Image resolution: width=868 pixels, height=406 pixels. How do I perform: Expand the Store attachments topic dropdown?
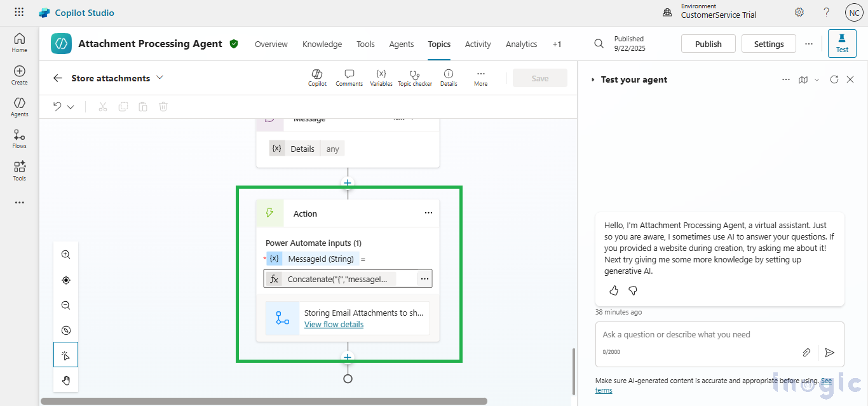click(159, 78)
